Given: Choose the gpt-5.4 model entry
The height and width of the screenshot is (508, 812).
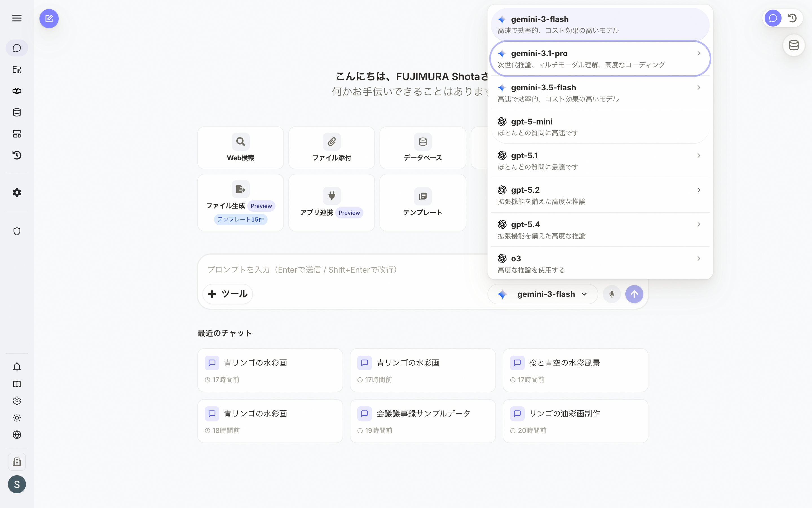Looking at the screenshot, I should (600, 230).
